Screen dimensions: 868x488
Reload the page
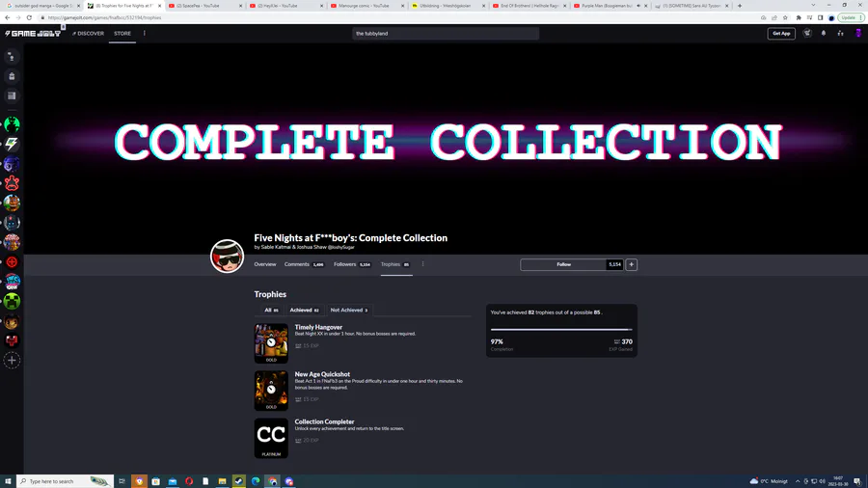click(29, 17)
